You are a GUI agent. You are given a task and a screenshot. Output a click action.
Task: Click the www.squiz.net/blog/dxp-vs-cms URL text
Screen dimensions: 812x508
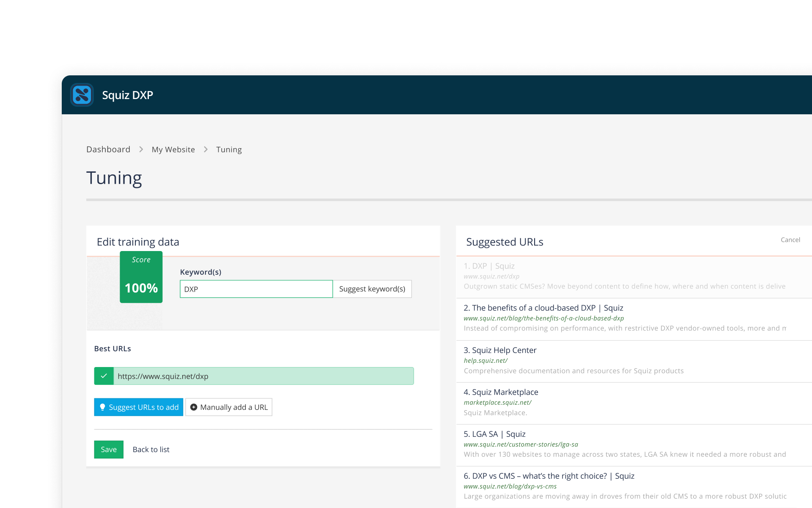point(510,486)
